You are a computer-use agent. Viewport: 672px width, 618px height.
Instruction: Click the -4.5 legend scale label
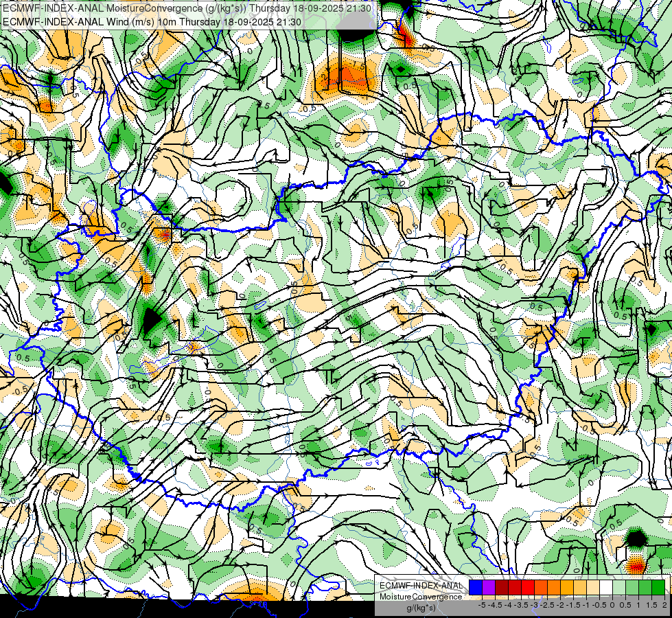(495, 605)
